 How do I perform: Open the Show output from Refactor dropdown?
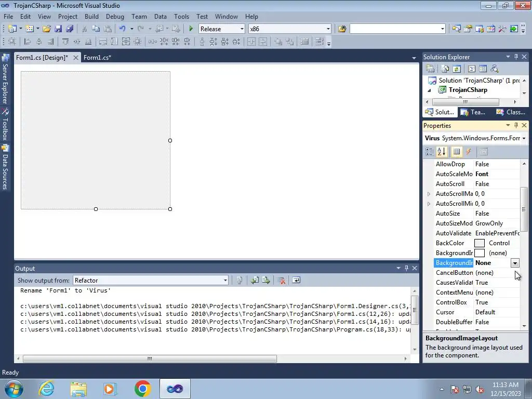point(225,280)
